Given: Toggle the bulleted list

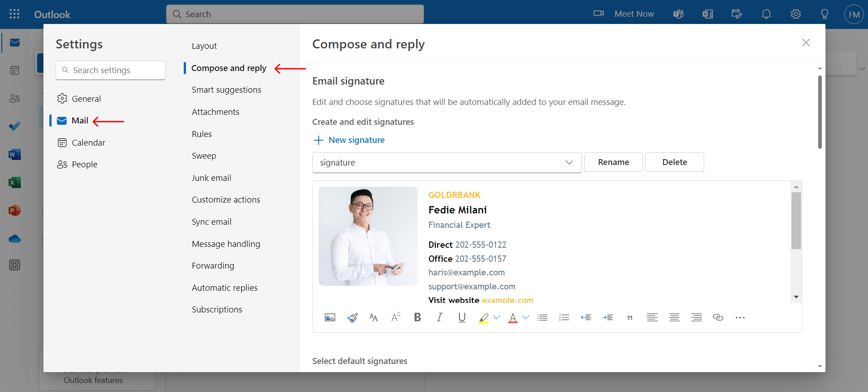Looking at the screenshot, I should (542, 317).
